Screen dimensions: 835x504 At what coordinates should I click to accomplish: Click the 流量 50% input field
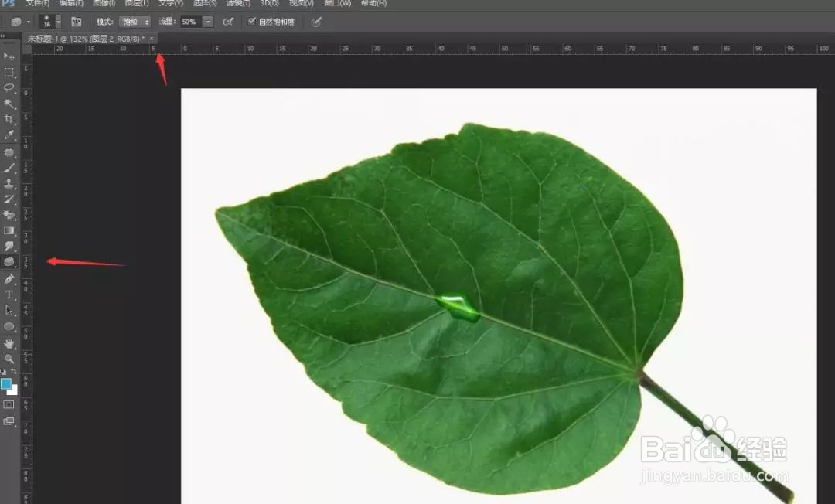pyautogui.click(x=192, y=22)
